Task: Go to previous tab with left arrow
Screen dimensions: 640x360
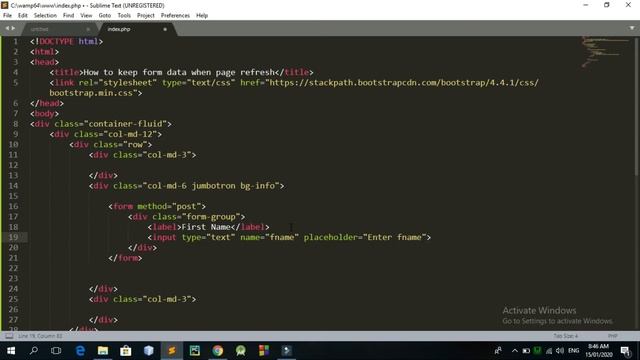Action: point(7,28)
